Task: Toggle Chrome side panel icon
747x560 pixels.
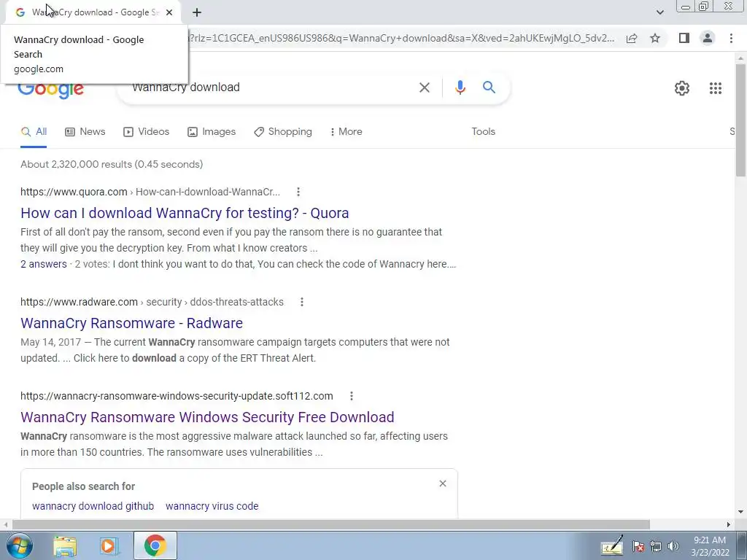Action: pos(684,38)
